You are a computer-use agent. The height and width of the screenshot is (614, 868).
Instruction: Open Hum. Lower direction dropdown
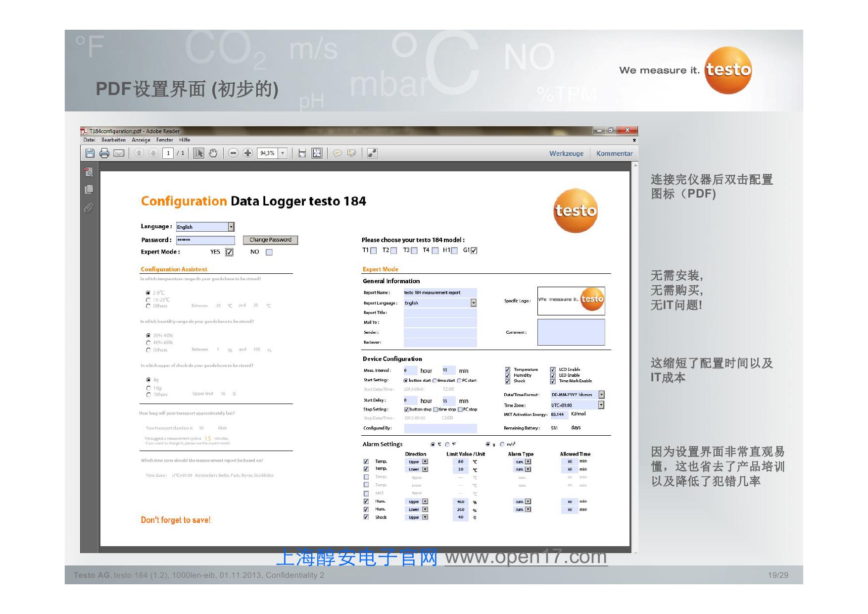[425, 510]
